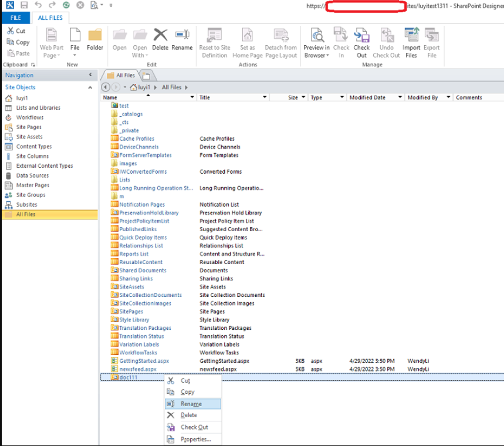The image size is (504, 446).
Task: Create a new Folder from ribbon
Action: (x=95, y=39)
